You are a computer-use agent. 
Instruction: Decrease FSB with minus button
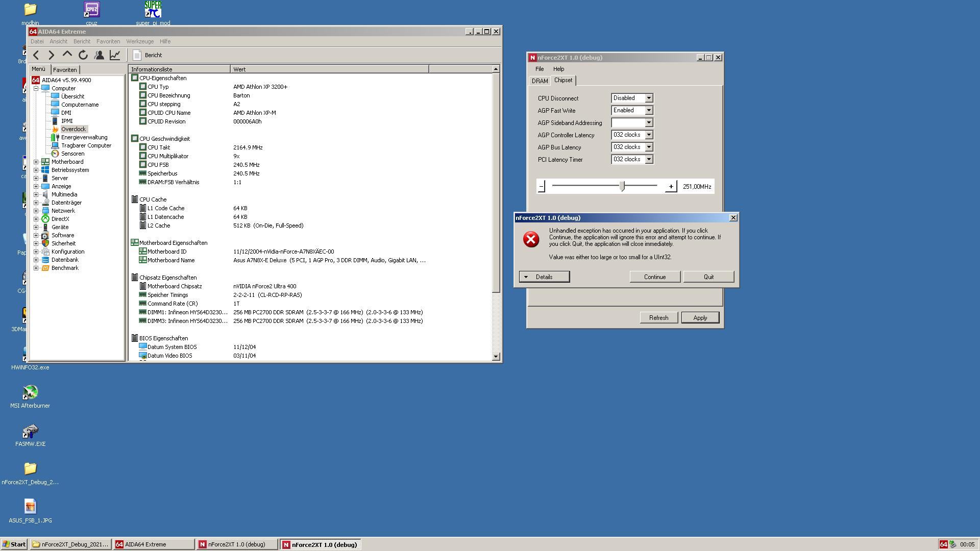pyautogui.click(x=542, y=186)
